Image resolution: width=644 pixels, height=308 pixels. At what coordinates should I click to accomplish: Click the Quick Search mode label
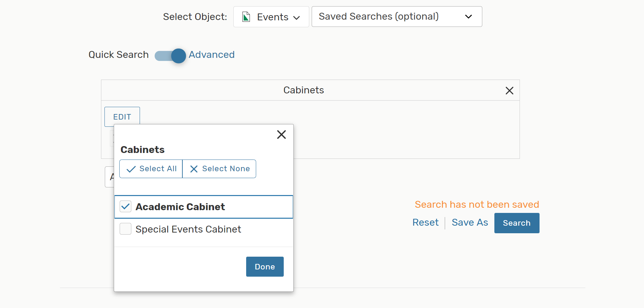click(119, 55)
